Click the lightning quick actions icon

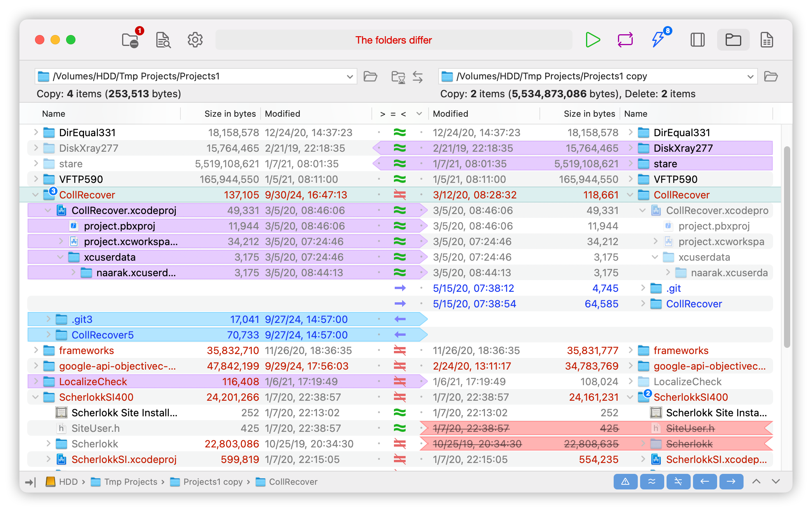tap(658, 40)
